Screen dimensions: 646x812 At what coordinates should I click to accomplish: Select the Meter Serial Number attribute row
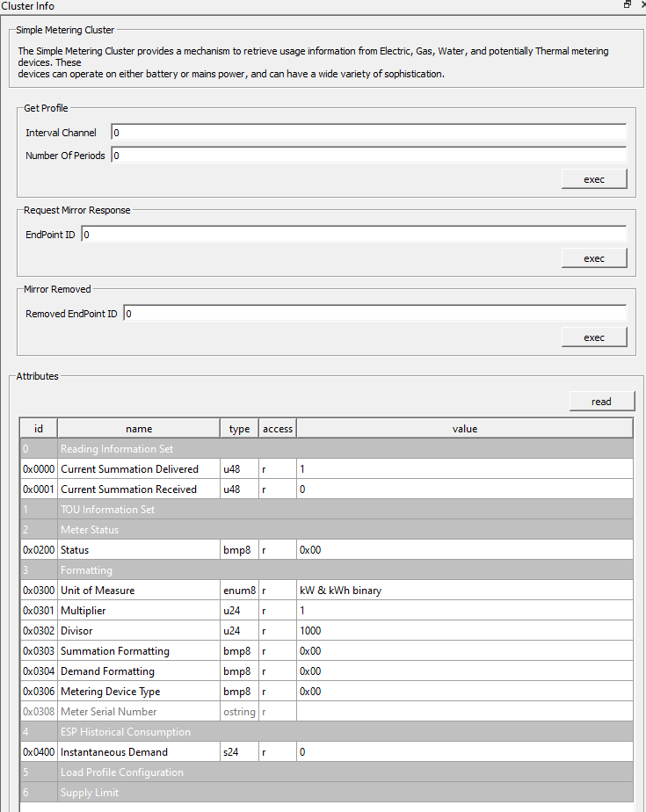pyautogui.click(x=138, y=711)
